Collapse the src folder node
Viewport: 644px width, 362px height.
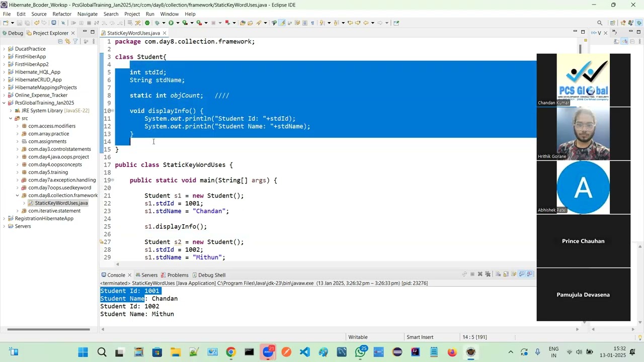(x=11, y=119)
